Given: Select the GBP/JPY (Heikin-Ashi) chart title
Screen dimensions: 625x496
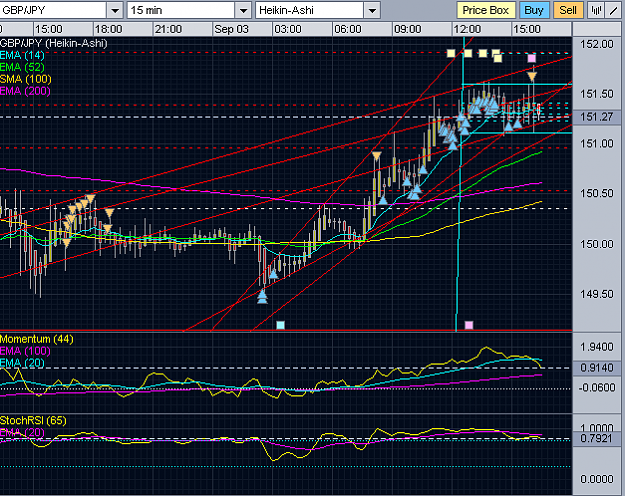Looking at the screenshot, I should [x=54, y=43].
